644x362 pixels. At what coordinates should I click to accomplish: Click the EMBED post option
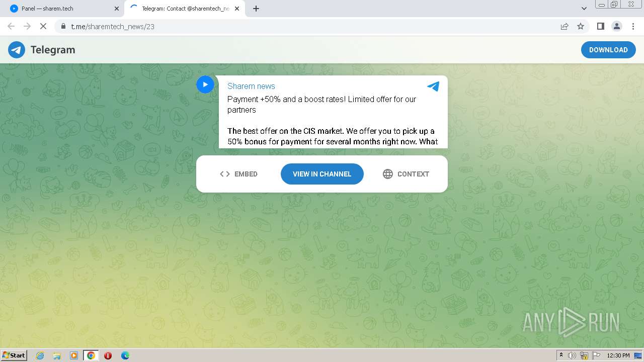point(238,174)
